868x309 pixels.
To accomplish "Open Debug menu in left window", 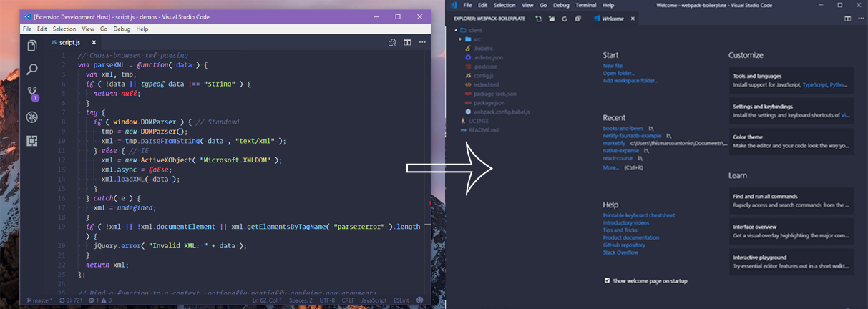I will click(122, 29).
